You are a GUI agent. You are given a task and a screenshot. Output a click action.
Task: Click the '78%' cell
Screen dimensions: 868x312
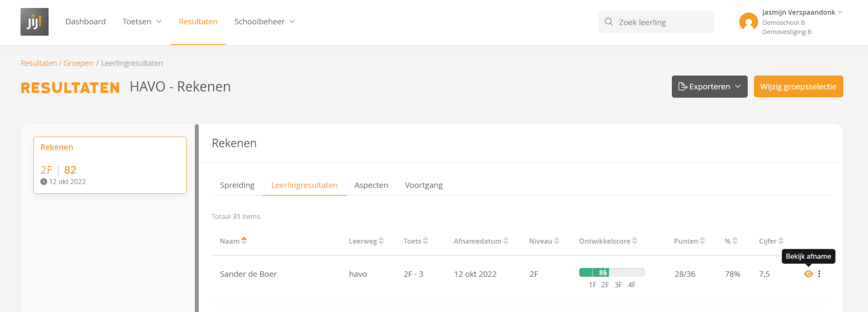pos(733,274)
